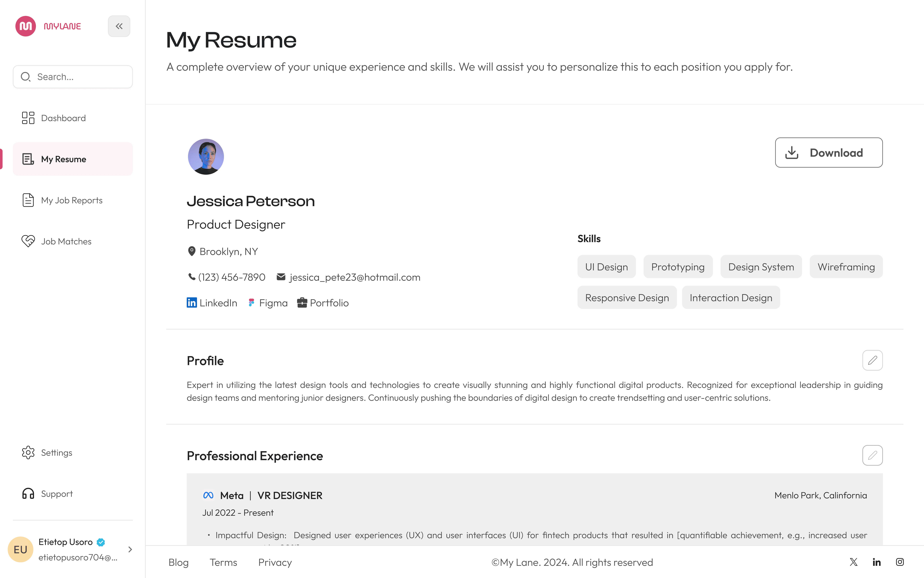The height and width of the screenshot is (578, 924).
Task: Collapse the sidebar with double-chevron button
Action: 119,26
